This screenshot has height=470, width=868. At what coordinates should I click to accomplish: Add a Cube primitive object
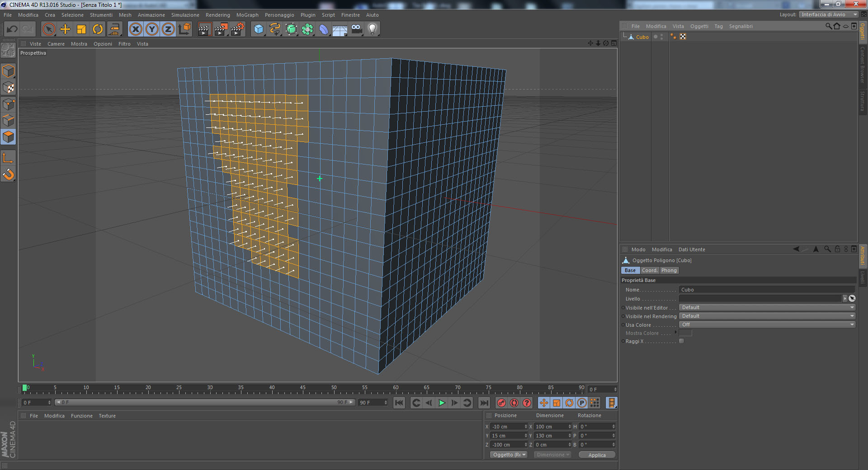click(x=259, y=29)
